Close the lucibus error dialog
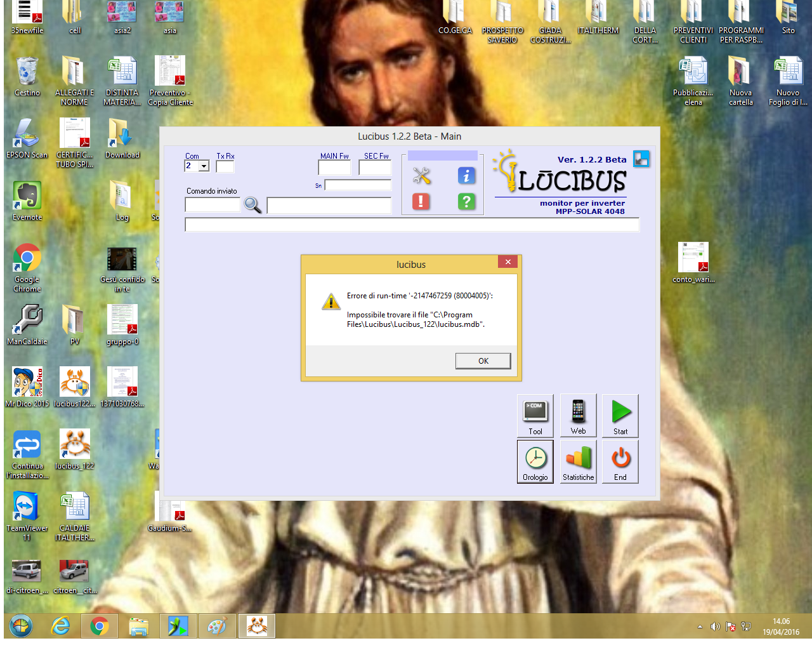Screen dimensions: 812x650 click(507, 262)
